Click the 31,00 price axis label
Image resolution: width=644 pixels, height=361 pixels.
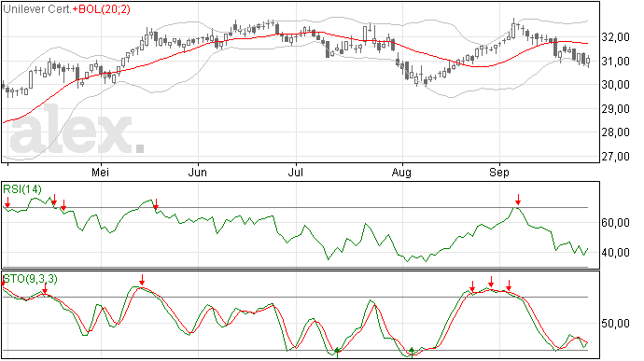click(615, 62)
